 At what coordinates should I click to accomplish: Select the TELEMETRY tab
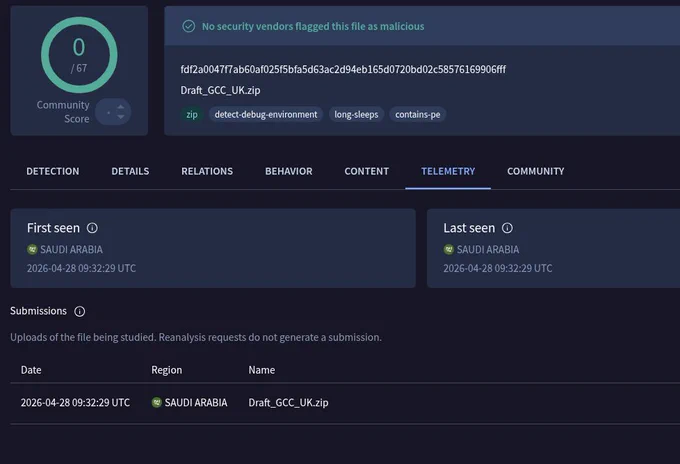click(448, 171)
